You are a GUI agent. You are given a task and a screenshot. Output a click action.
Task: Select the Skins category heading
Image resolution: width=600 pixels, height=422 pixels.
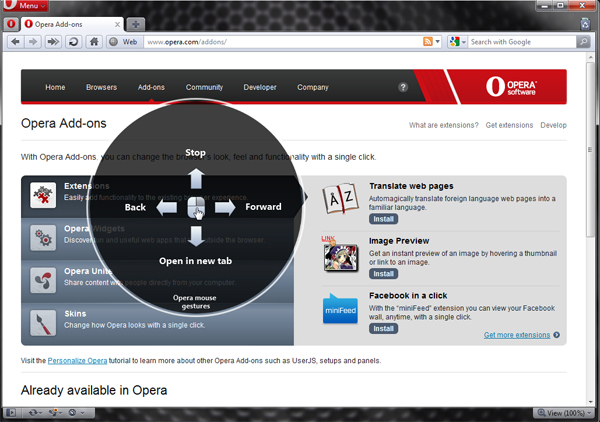pyautogui.click(x=75, y=314)
